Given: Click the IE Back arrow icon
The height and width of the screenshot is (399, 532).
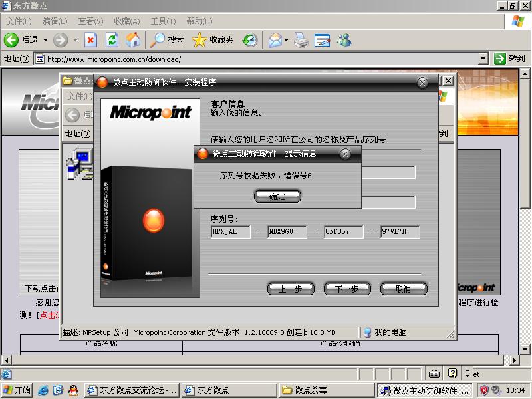Looking at the screenshot, I should coord(11,40).
